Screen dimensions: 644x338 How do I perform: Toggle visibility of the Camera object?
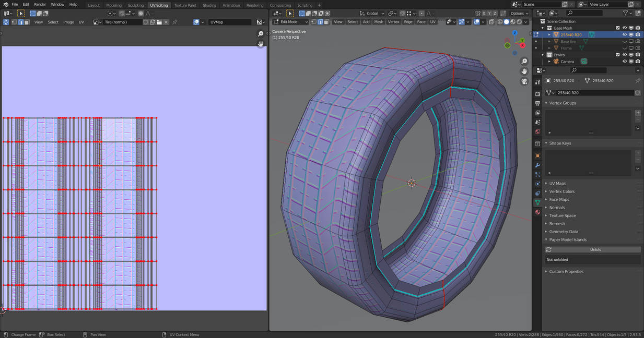624,62
